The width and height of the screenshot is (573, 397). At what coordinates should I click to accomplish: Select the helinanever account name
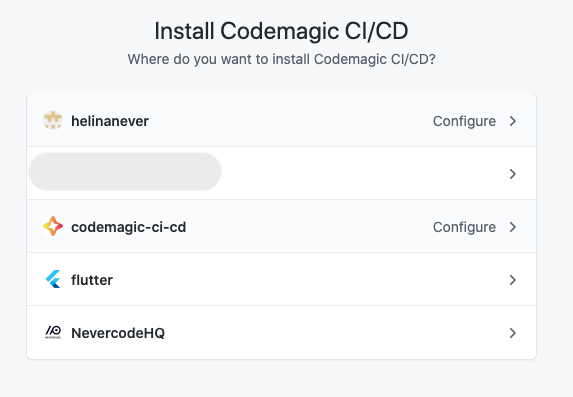110,121
